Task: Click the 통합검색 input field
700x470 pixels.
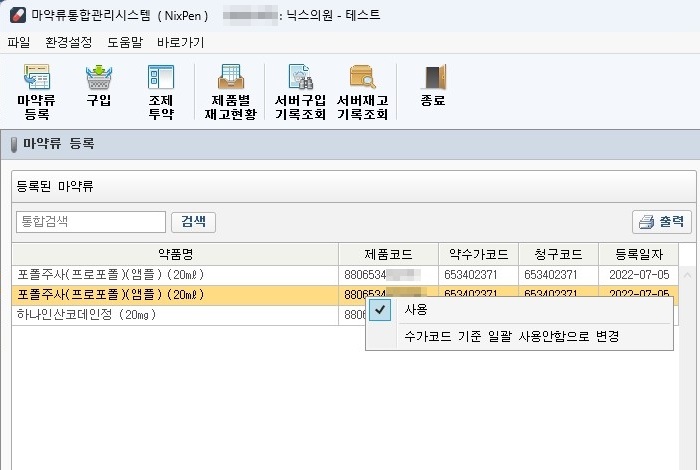Action: coord(90,222)
